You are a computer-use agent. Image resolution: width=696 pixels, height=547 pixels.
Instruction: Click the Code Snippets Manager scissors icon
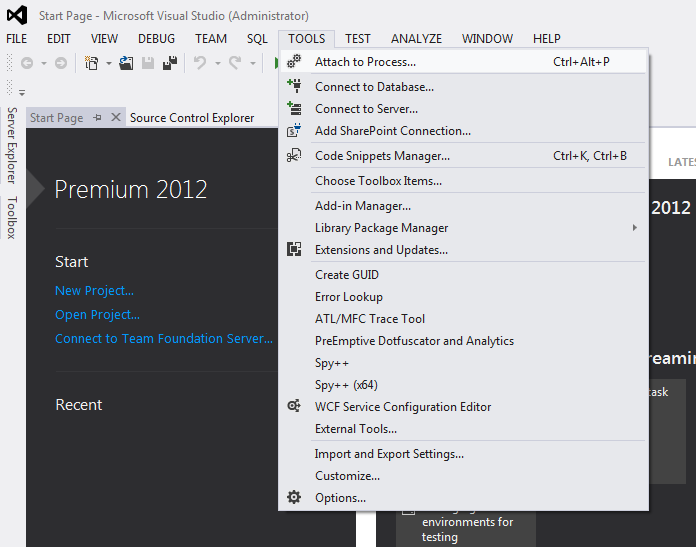(294, 155)
